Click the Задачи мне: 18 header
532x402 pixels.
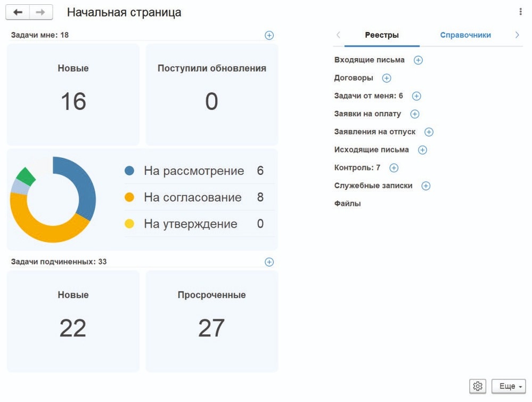[x=40, y=35]
